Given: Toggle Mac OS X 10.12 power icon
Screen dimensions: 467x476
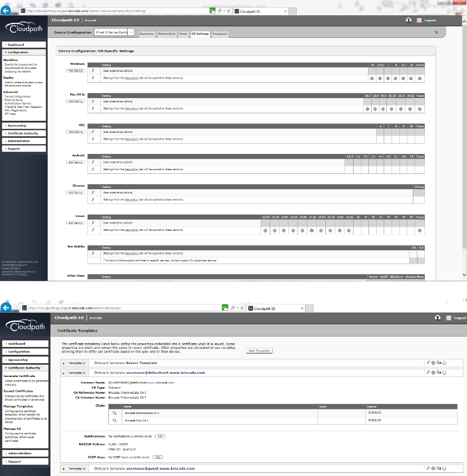Looking at the screenshot, I should (x=410, y=109).
